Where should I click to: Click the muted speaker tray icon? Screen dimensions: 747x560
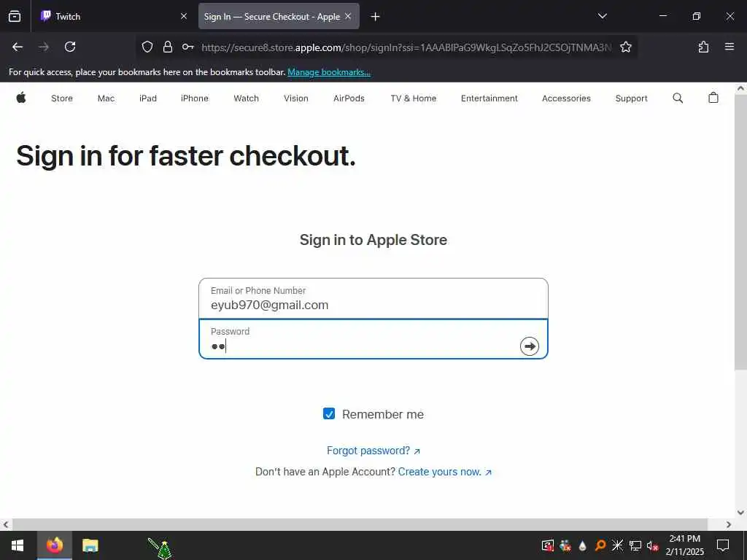coord(652,545)
